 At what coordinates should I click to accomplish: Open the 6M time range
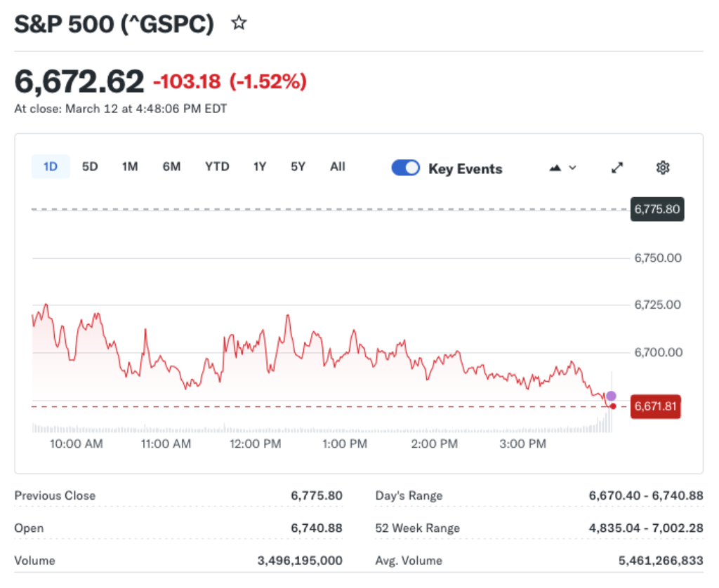pyautogui.click(x=171, y=167)
